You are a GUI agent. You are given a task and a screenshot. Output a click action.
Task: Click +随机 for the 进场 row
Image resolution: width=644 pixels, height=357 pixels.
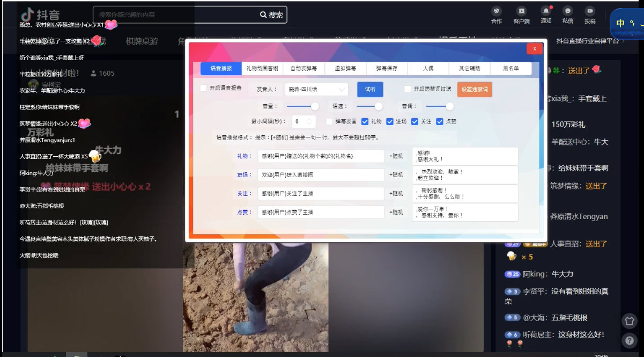click(396, 175)
